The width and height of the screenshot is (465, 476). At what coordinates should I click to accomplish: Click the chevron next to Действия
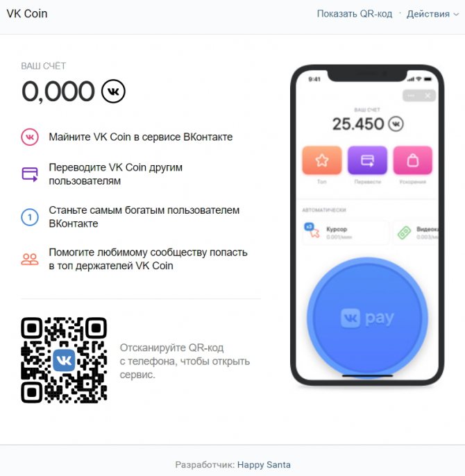click(x=456, y=15)
